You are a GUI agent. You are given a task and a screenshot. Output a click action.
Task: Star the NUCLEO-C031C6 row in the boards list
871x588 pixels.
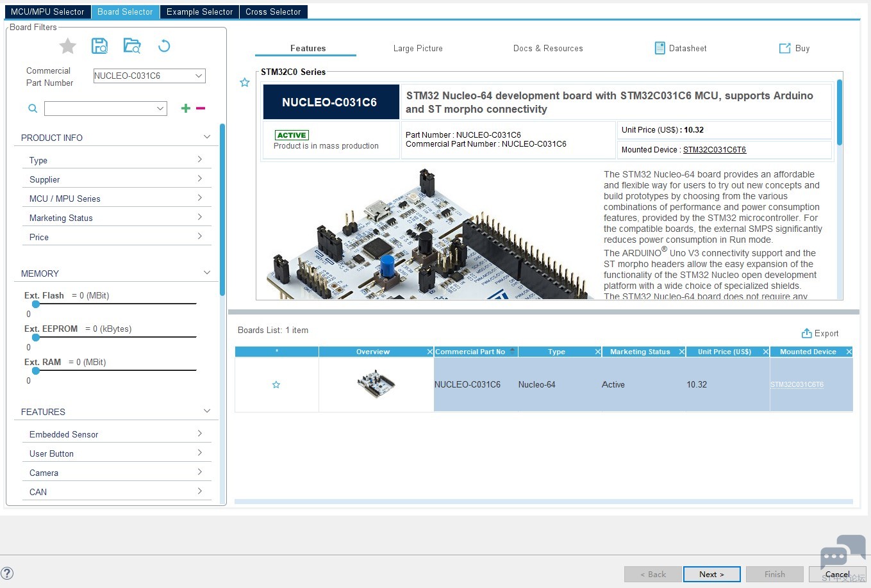(276, 384)
